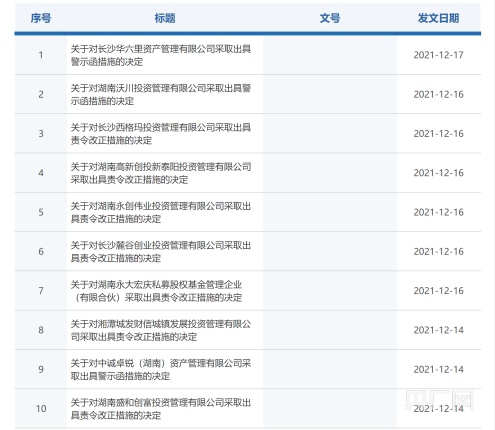The image size is (495, 430).
Task: Open the 湖南永创伟业投资管理 decision
Action: coord(161,212)
